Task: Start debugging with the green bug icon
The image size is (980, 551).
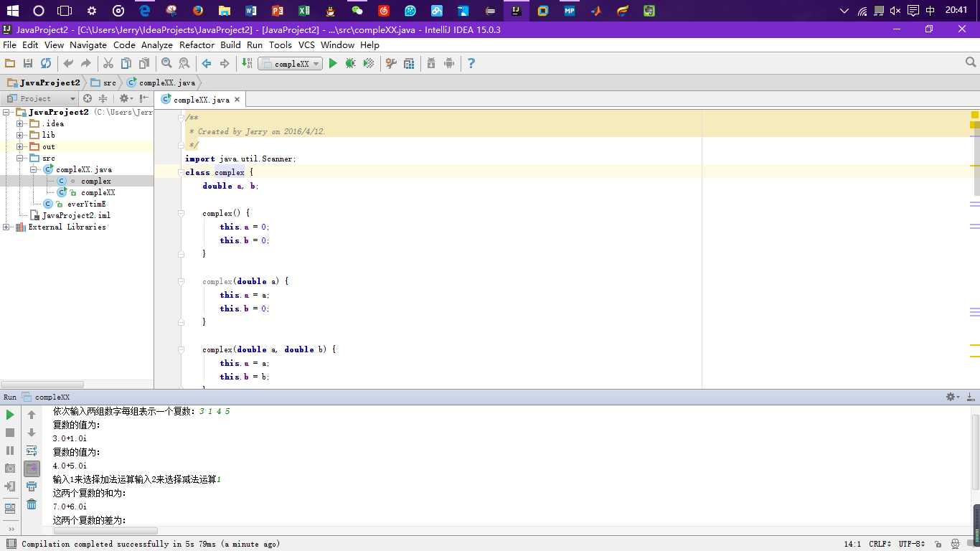Action: pos(351,63)
